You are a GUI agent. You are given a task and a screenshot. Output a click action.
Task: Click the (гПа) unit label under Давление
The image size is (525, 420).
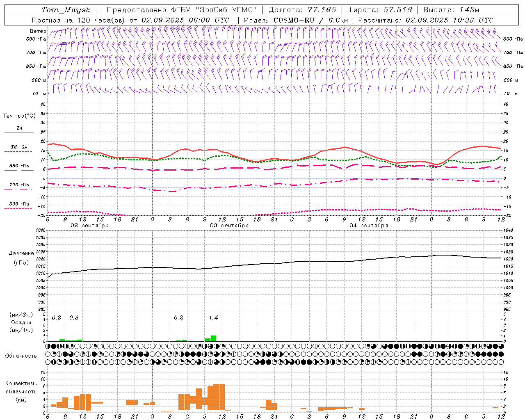21,262
